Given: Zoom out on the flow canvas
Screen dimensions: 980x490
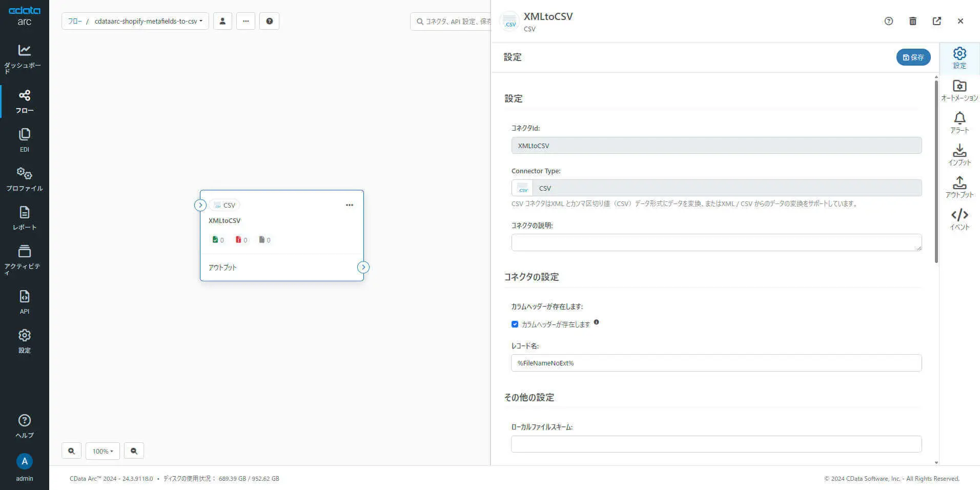Looking at the screenshot, I should [x=134, y=451].
